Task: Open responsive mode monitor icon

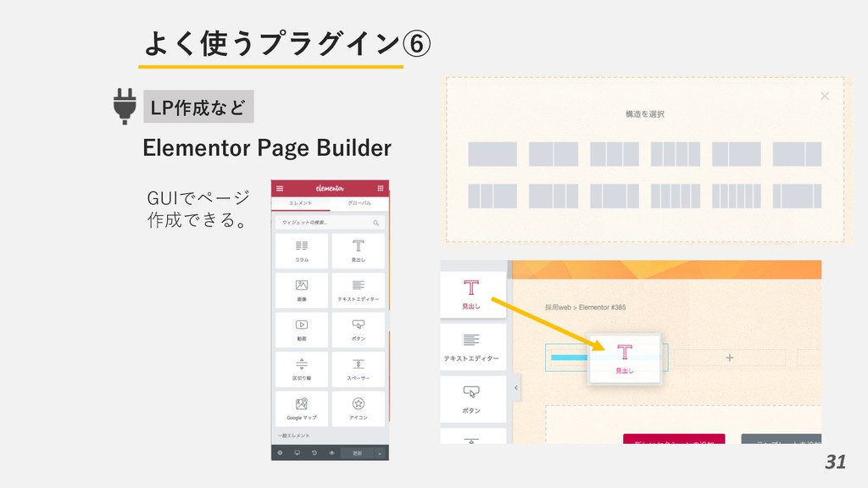Action: pyautogui.click(x=298, y=453)
